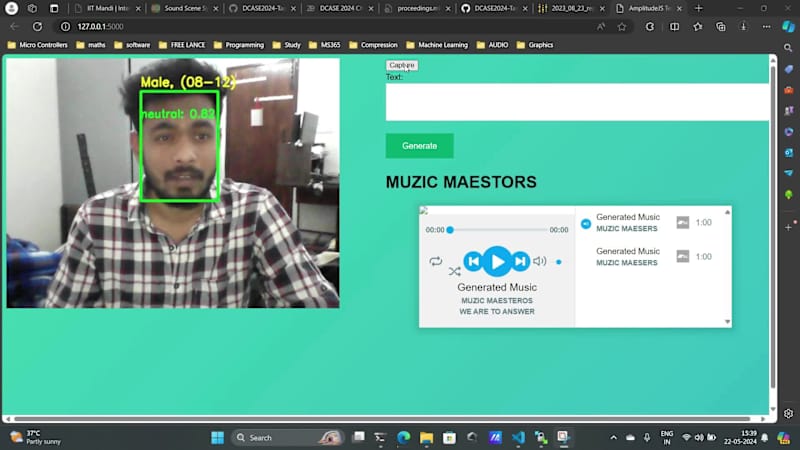Close the AmplitudeJS tab
800x450 pixels.
coord(679,9)
